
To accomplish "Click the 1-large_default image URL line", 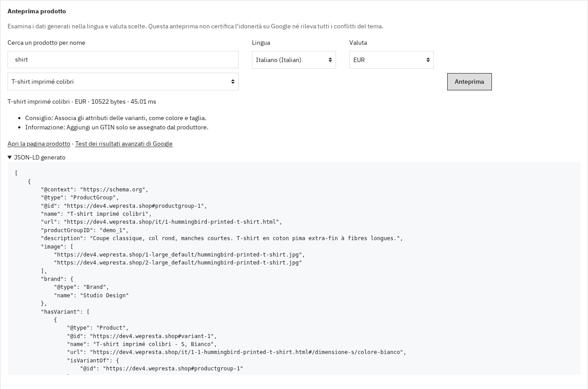I will coord(179,255).
